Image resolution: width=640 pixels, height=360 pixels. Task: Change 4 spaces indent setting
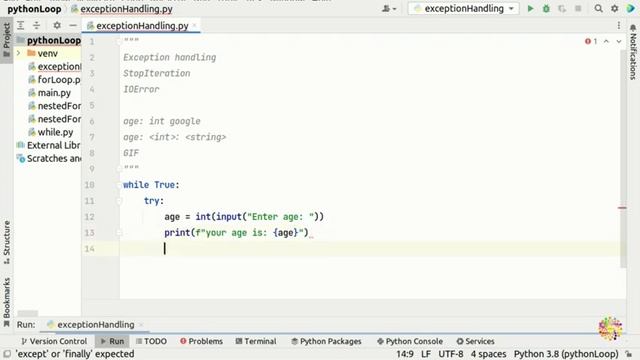click(x=488, y=354)
